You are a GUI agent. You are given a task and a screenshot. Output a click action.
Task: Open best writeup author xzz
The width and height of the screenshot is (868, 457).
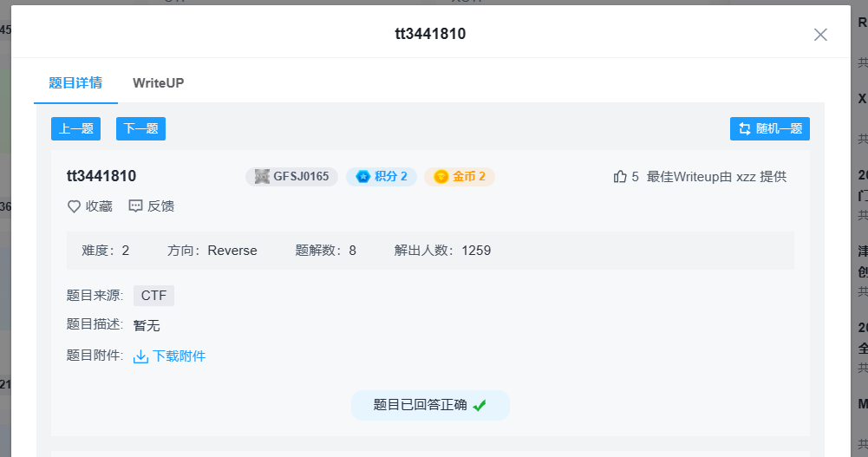point(746,177)
